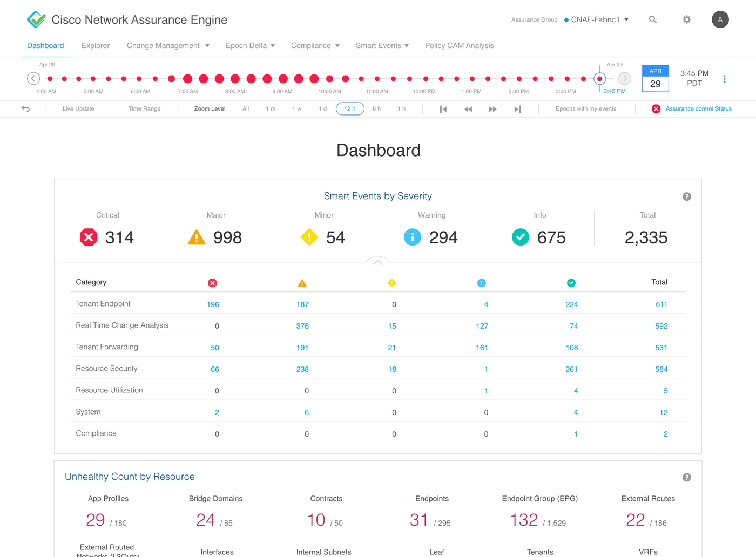Open the Bridge Domains count 24

[206, 520]
